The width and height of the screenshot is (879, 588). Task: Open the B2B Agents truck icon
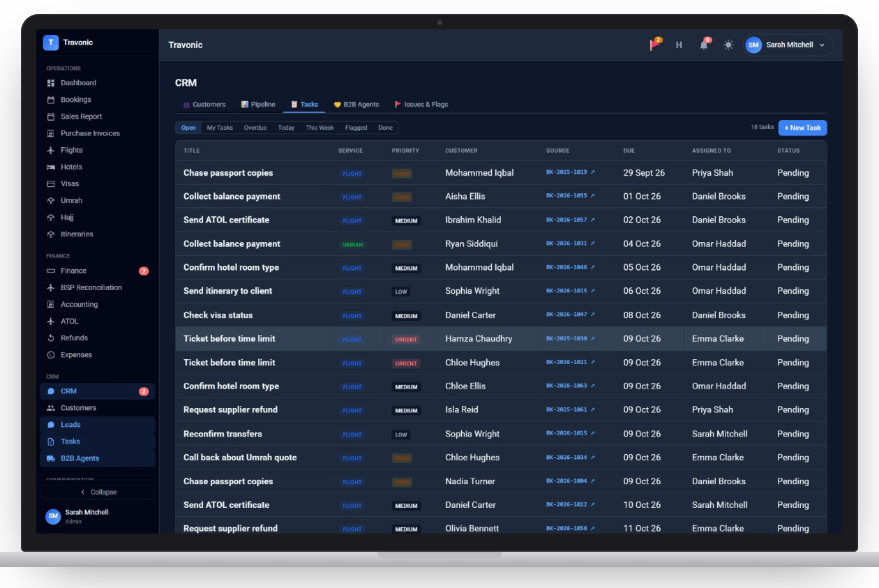[x=51, y=458]
